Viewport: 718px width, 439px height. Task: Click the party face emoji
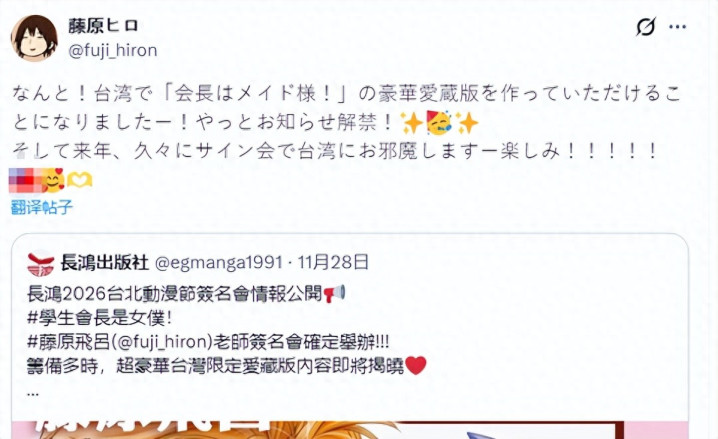[439, 123]
